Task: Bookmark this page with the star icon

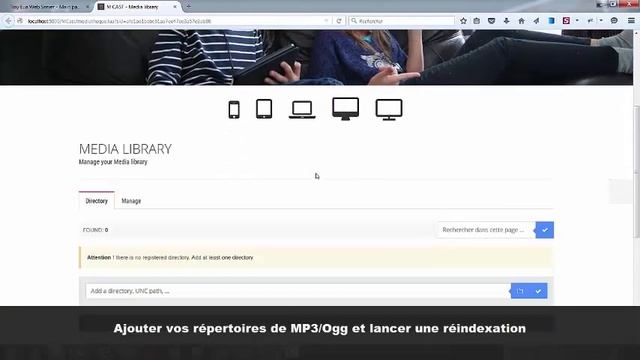Action: (x=463, y=20)
